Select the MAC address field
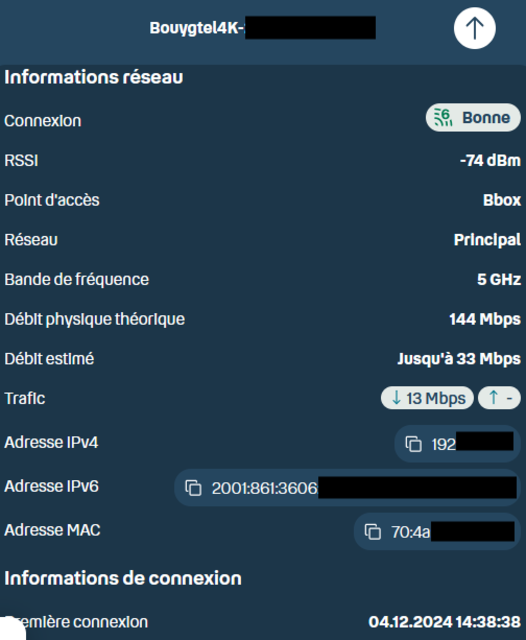This screenshot has width=526, height=640. [x=437, y=532]
